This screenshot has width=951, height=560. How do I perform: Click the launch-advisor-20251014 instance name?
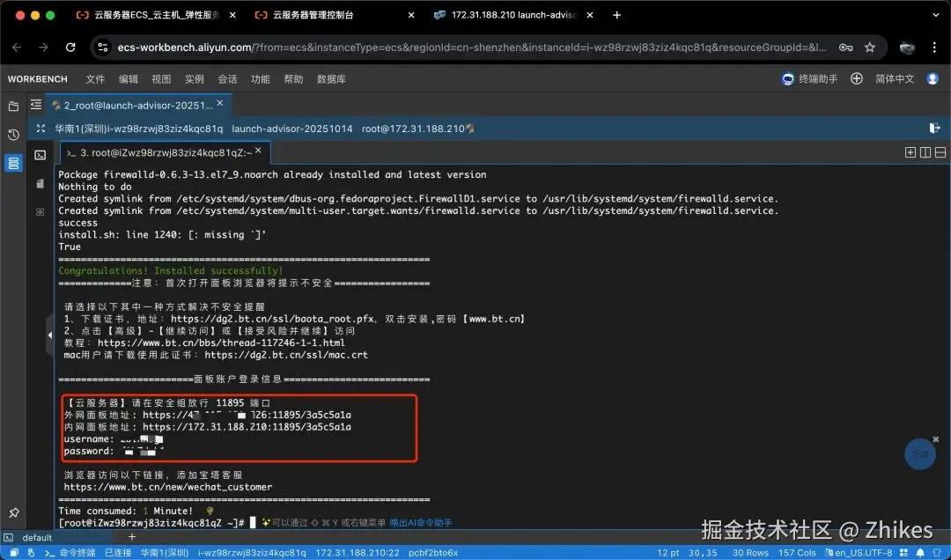tap(291, 129)
